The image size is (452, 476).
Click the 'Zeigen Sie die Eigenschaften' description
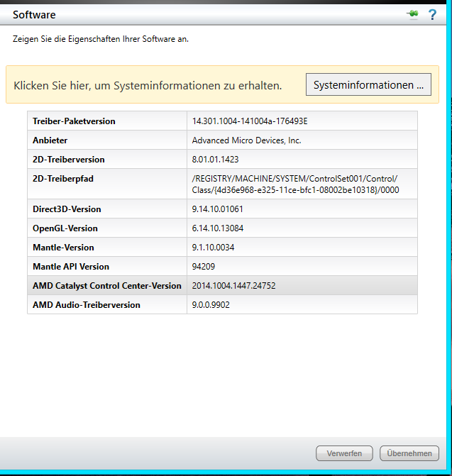coord(101,39)
